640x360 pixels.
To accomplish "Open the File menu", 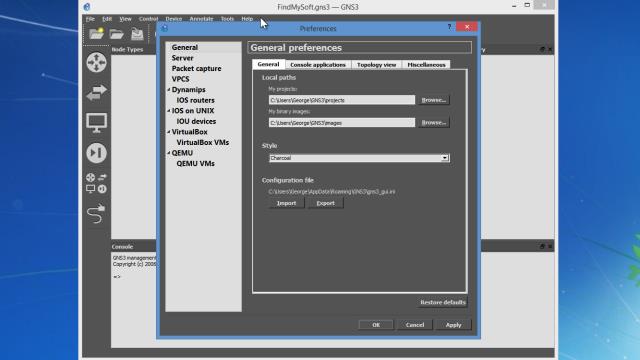I will [x=90, y=19].
